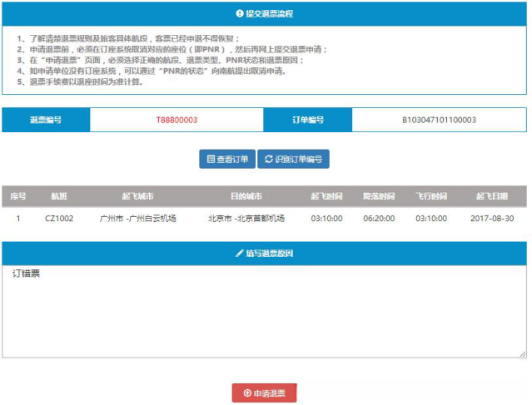Click the 填写退票原因 header title

[270, 254]
